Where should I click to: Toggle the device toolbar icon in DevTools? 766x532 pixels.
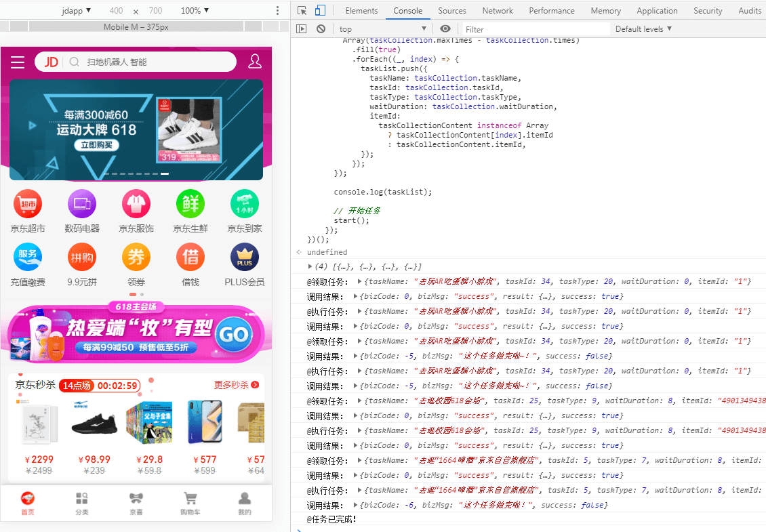point(320,10)
